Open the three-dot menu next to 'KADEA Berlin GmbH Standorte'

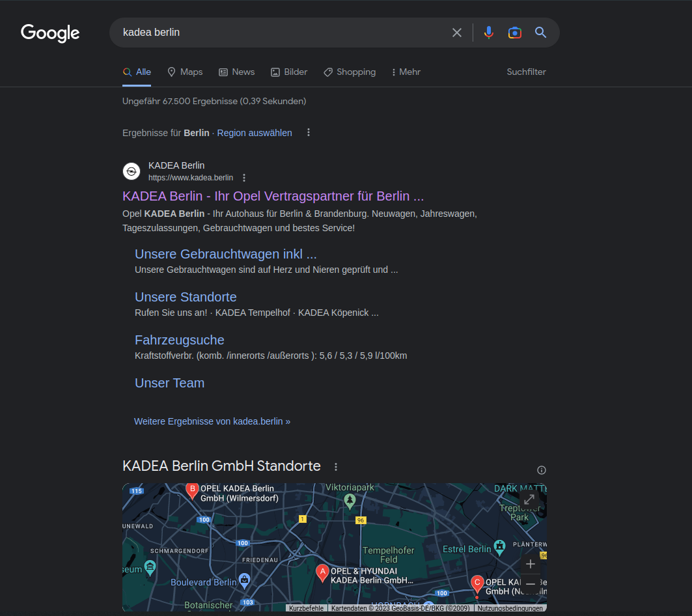click(x=336, y=467)
